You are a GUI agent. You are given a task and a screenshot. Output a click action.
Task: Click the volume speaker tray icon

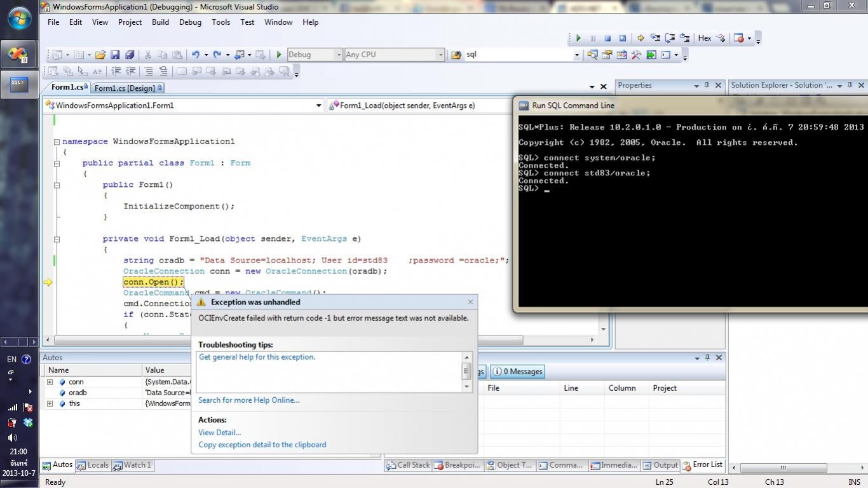click(x=13, y=438)
